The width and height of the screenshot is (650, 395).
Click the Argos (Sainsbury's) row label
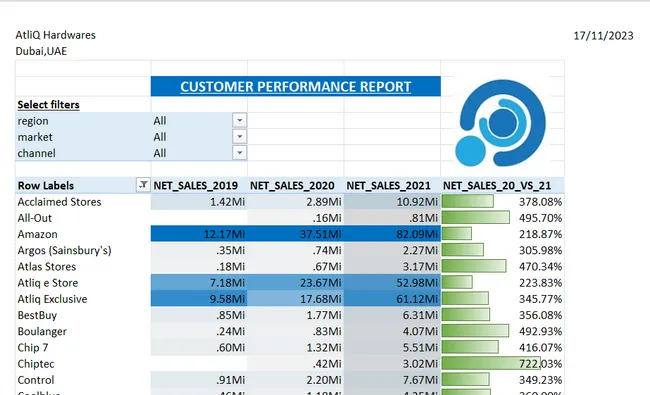pyautogui.click(x=64, y=250)
